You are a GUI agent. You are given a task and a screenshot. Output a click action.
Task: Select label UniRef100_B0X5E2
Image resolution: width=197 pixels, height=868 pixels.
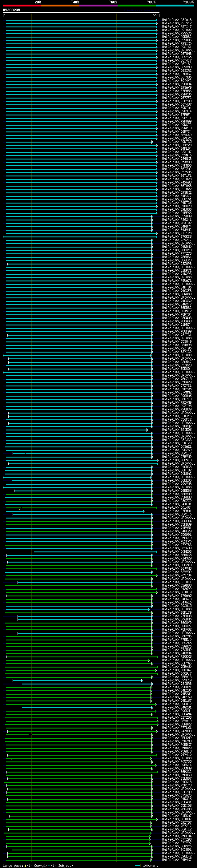tap(177, 311)
